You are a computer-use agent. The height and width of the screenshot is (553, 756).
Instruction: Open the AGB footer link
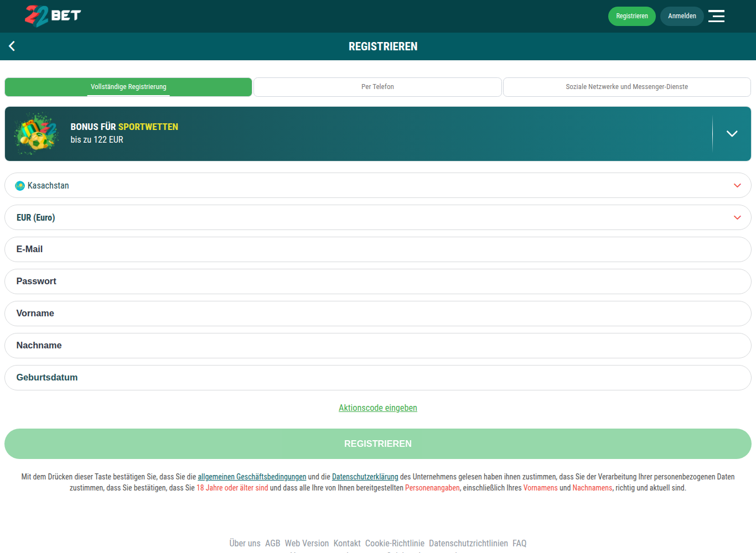click(x=273, y=543)
